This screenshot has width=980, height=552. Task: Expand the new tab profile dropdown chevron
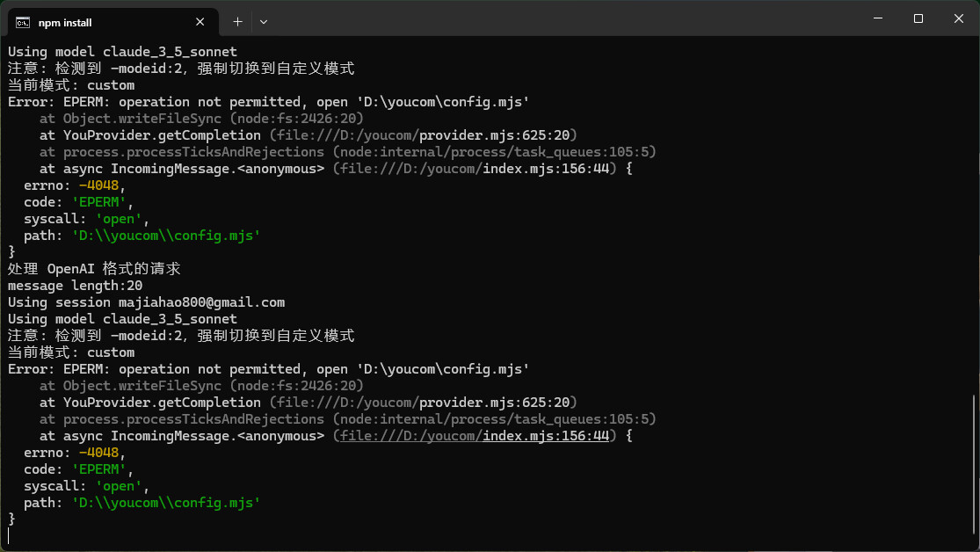264,21
